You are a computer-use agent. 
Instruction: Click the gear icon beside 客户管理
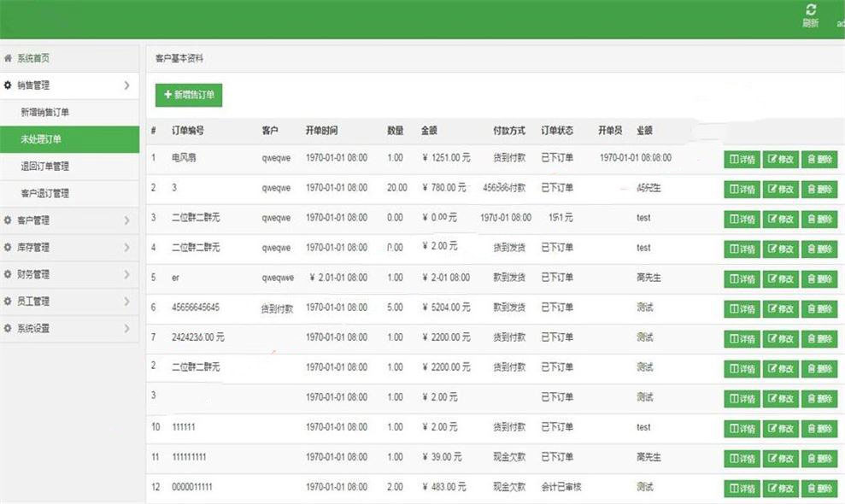point(9,220)
